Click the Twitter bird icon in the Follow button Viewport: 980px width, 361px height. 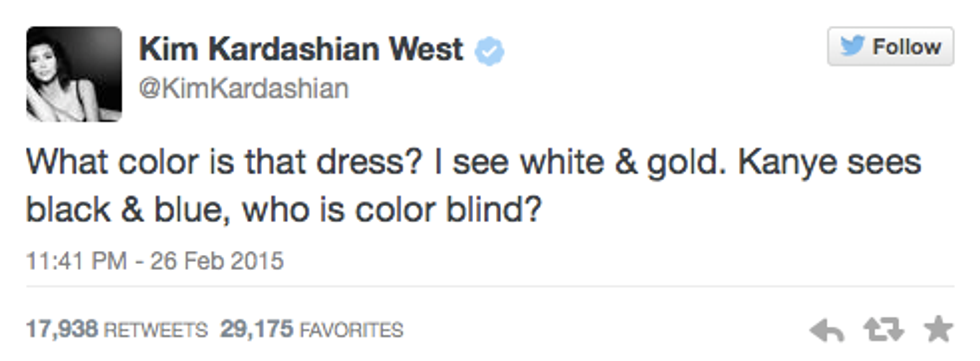(x=852, y=46)
